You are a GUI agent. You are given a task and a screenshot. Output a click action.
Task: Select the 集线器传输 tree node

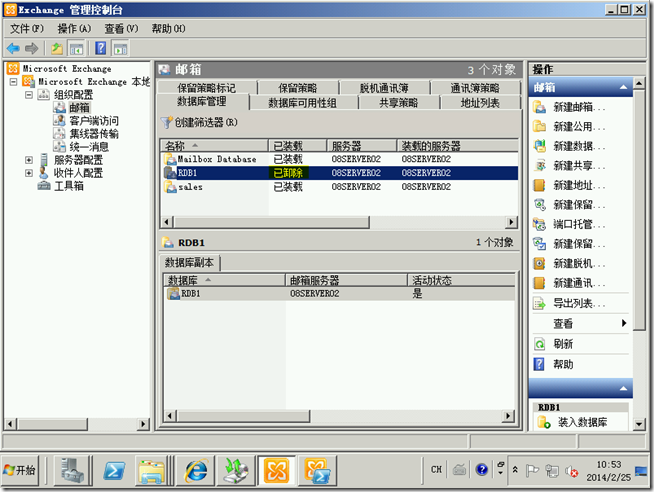point(94,134)
